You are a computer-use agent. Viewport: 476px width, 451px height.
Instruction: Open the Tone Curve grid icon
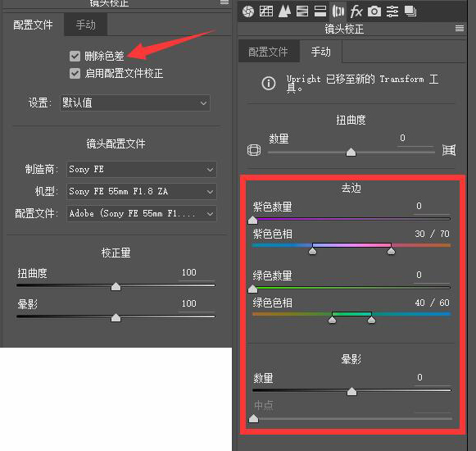(x=266, y=11)
